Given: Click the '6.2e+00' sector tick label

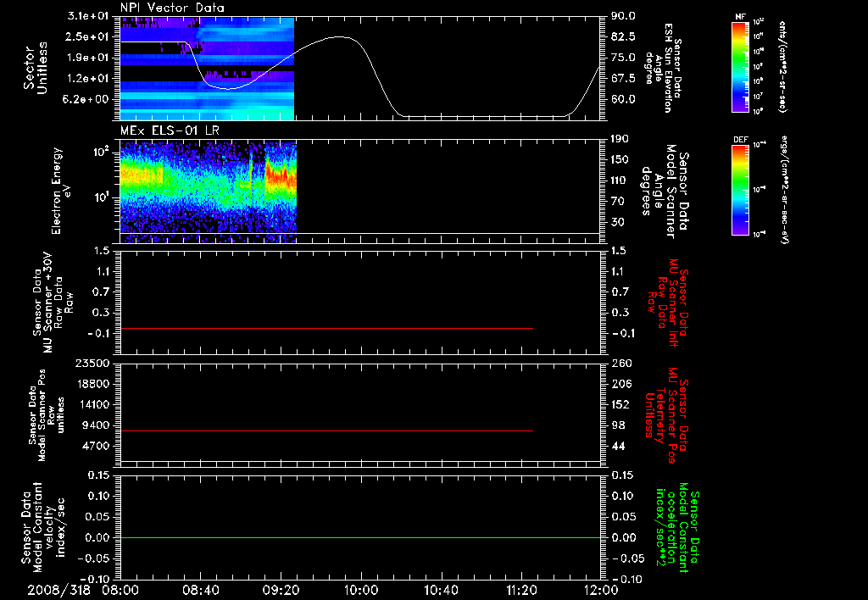Looking at the screenshot, I should tap(87, 99).
